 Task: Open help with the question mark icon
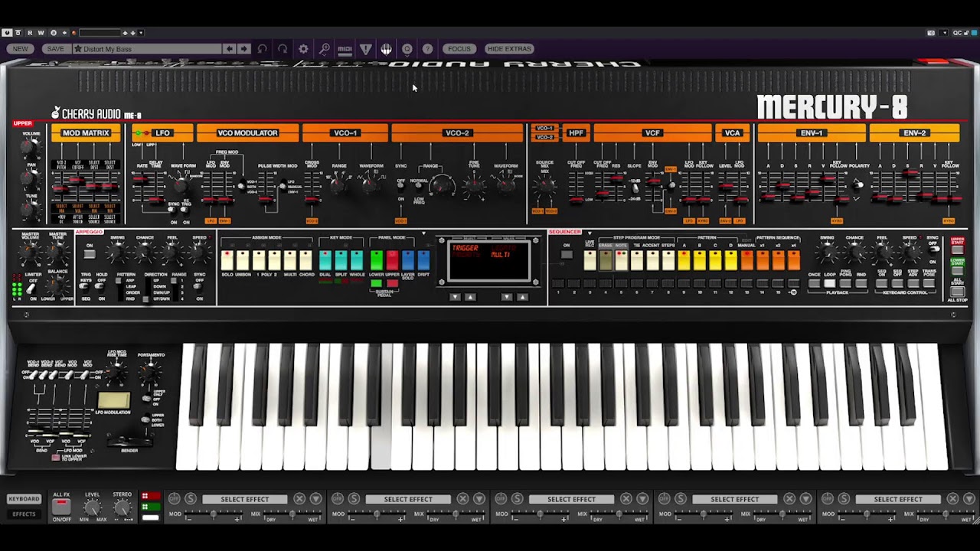point(427,49)
